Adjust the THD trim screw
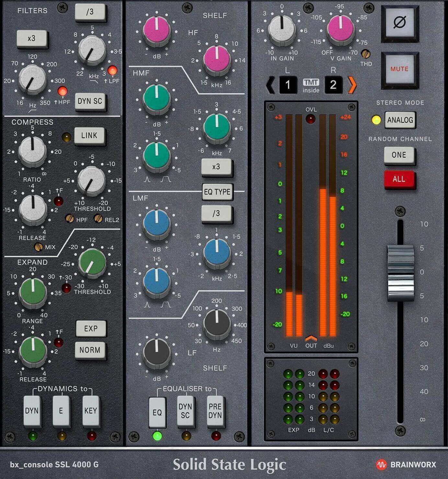This screenshot has height=479, width=448. pos(366,53)
